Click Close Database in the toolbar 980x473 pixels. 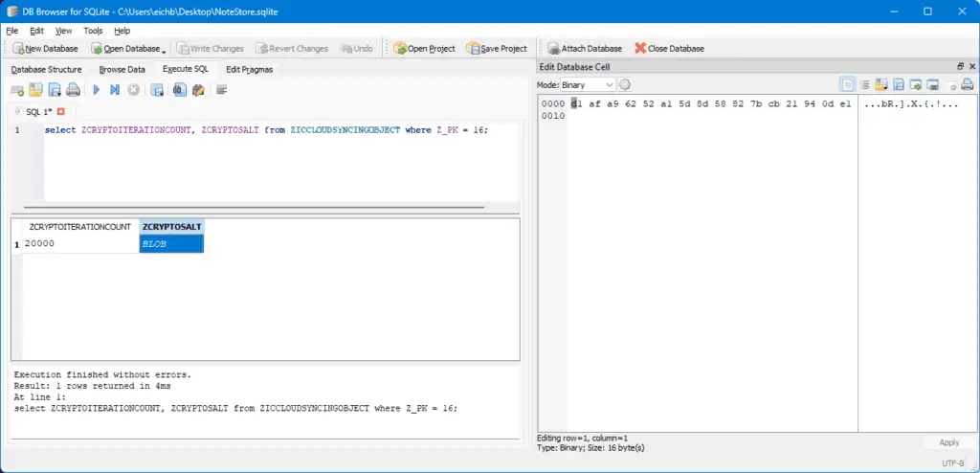669,48
